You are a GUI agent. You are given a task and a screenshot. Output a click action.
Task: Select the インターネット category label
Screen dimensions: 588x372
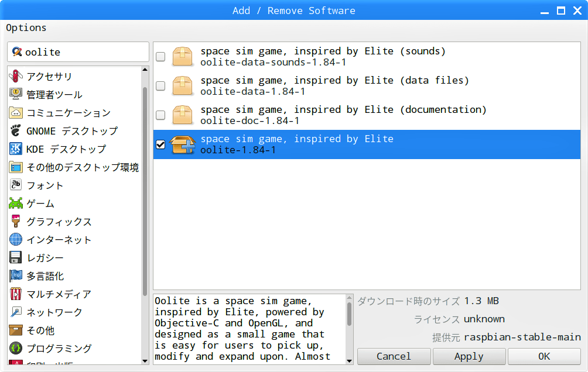59,240
